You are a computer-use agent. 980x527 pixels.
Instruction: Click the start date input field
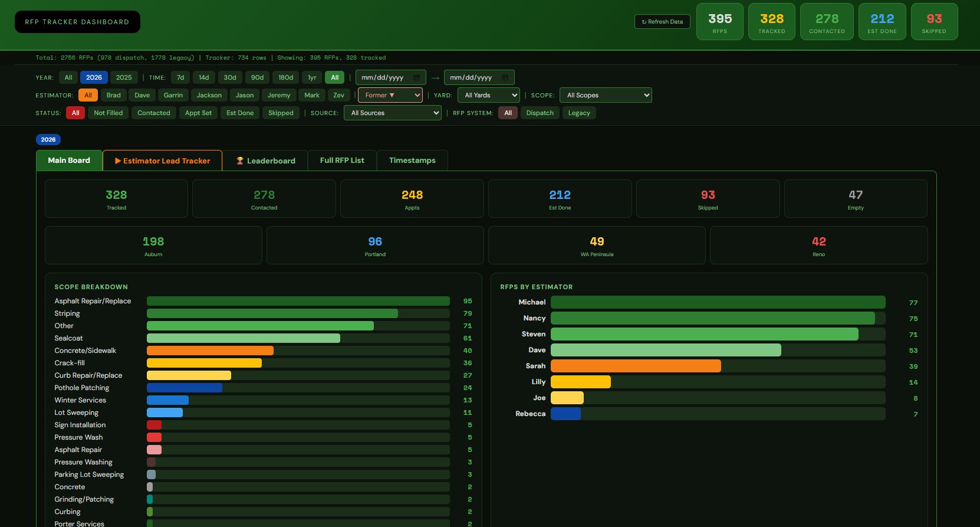click(390, 77)
